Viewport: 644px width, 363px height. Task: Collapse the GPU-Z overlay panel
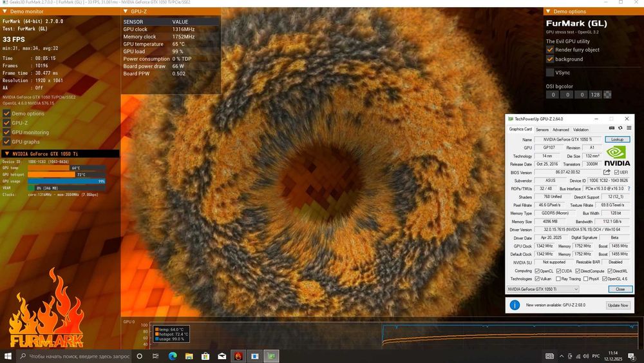click(126, 12)
